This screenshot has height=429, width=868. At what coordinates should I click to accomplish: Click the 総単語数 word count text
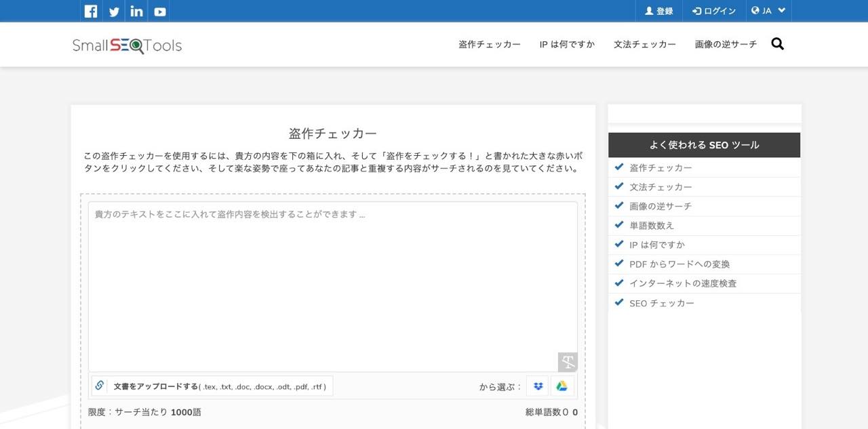(x=551, y=412)
